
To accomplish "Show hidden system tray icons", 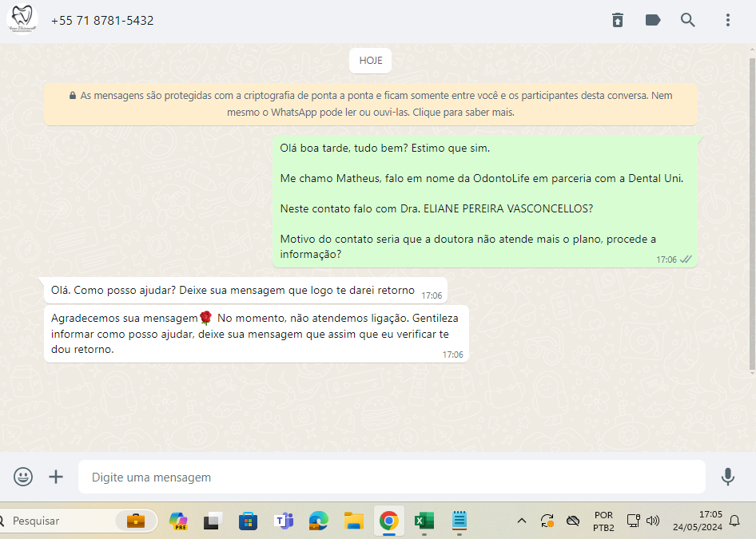I will coord(522,521).
